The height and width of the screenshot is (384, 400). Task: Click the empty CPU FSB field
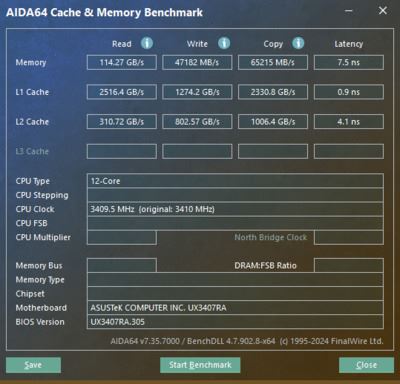tap(235, 223)
